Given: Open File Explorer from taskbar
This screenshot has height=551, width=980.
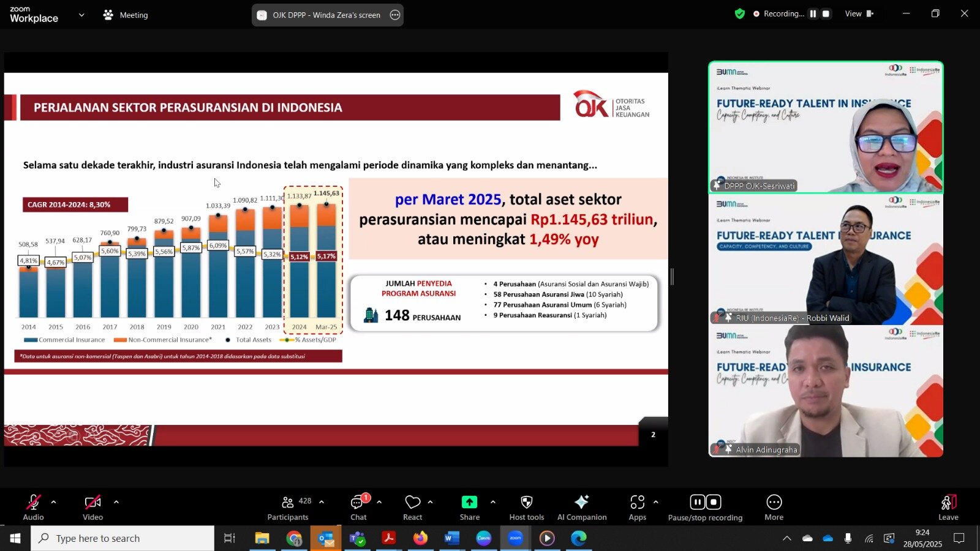Looking at the screenshot, I should click(262, 538).
